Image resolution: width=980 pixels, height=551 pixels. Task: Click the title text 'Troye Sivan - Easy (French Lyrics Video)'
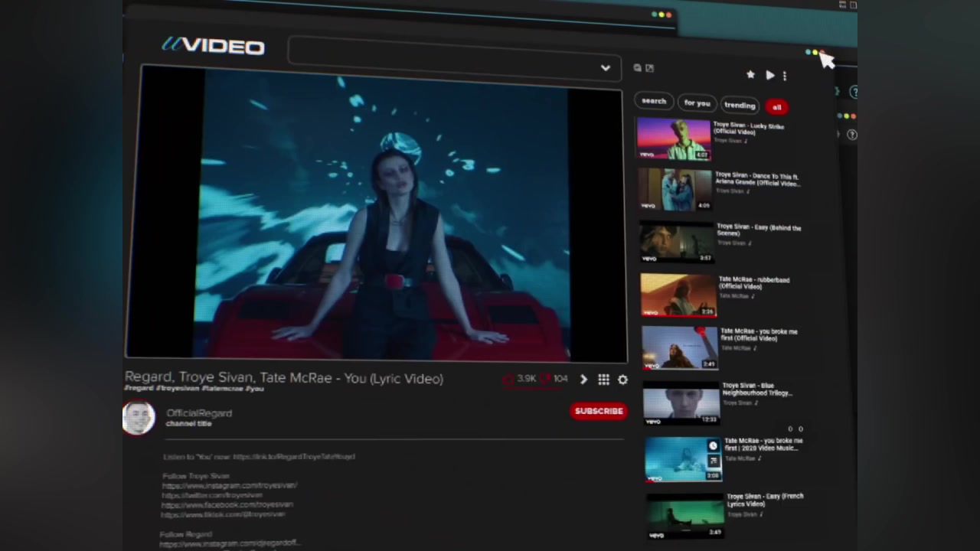pos(765,500)
